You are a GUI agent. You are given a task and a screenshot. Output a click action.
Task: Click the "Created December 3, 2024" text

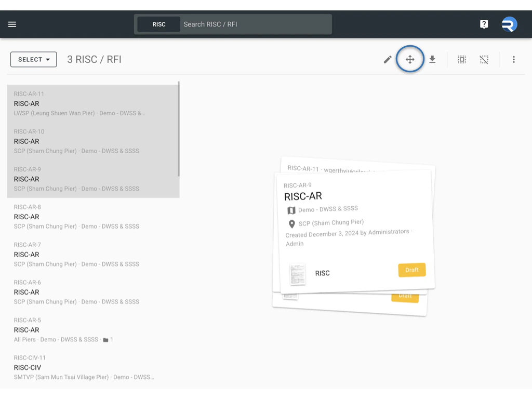tap(322, 234)
